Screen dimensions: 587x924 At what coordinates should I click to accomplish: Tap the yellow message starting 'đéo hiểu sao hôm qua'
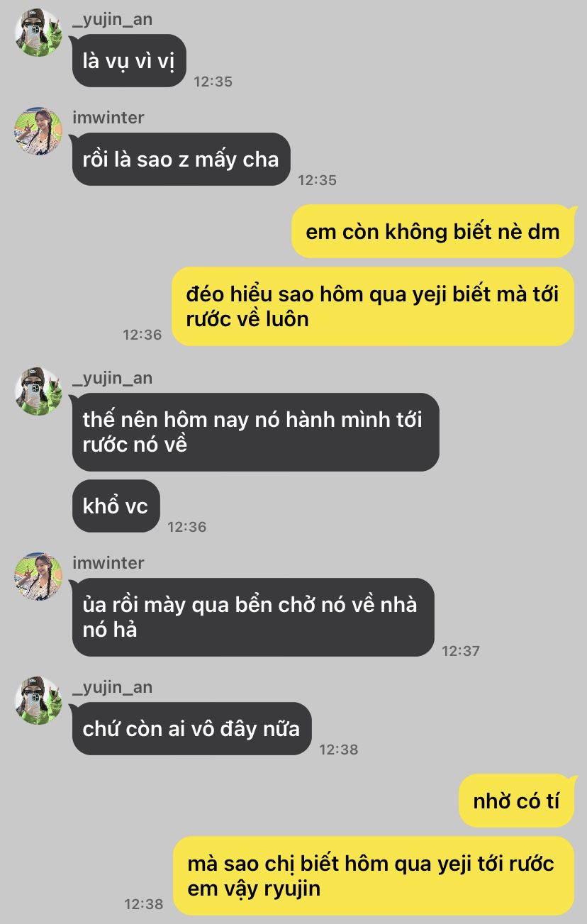coord(373,306)
